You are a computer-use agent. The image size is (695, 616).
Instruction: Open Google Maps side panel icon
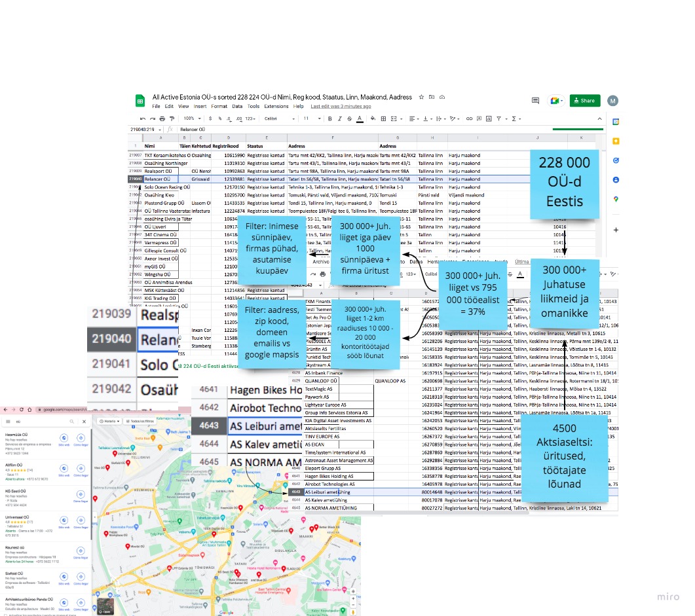tap(616, 199)
